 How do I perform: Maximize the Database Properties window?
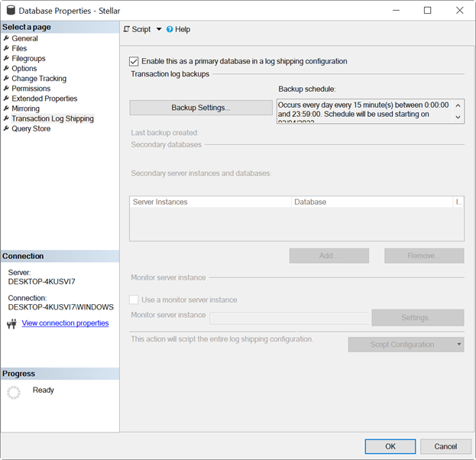point(427,11)
